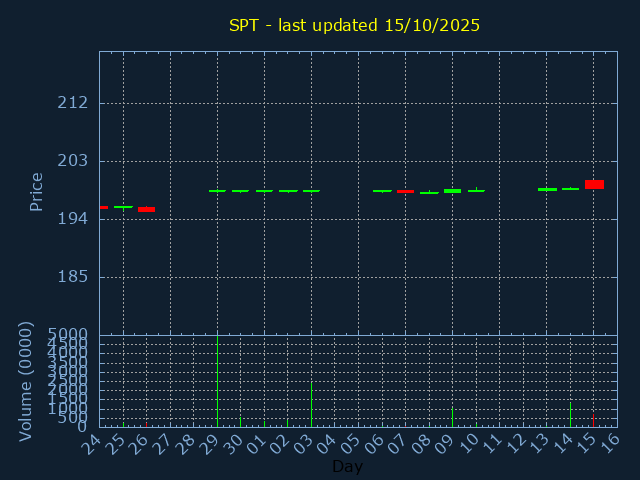Click the 185 price axis label
640x480 pixels.
click(72, 277)
